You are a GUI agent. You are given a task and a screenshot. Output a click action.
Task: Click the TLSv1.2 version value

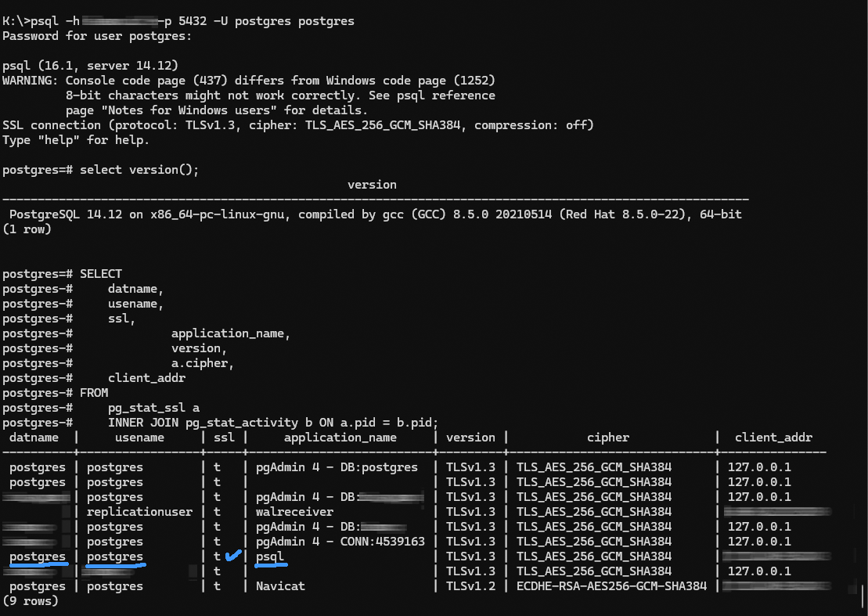pos(470,586)
